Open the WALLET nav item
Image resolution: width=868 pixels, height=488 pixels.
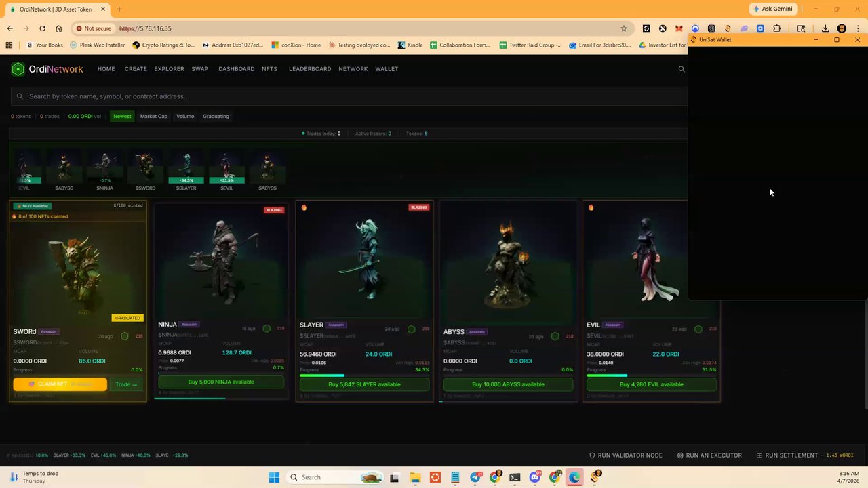click(x=387, y=69)
